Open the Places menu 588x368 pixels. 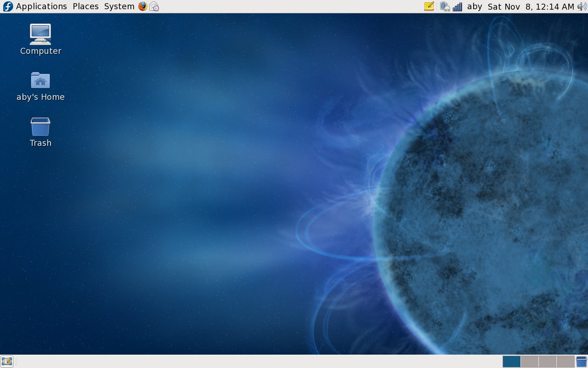click(85, 6)
